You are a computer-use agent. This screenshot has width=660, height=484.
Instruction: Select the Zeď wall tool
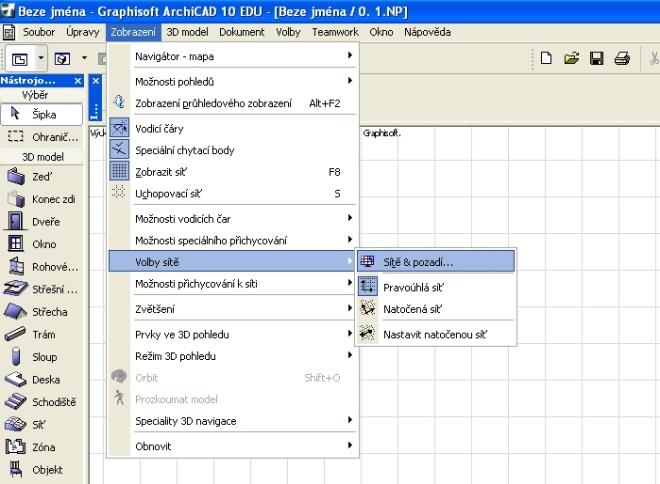click(x=42, y=177)
